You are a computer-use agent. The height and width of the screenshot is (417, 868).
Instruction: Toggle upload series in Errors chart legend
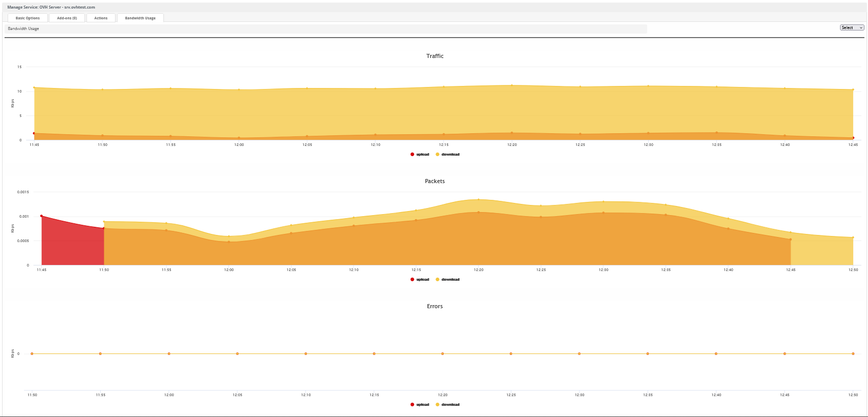point(420,404)
